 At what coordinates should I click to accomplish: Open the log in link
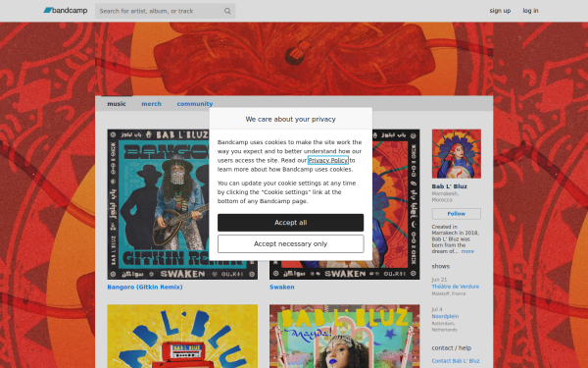pyautogui.click(x=530, y=11)
